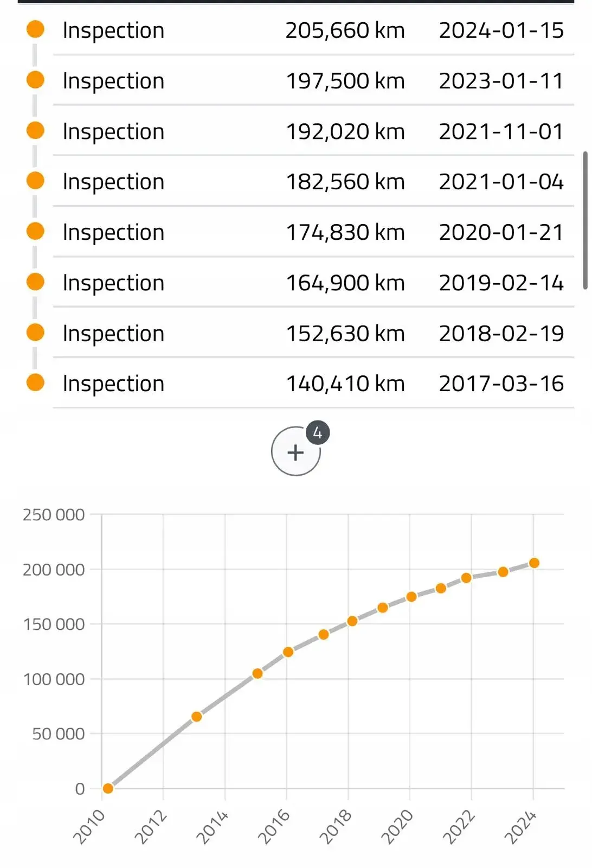The image size is (592, 868).
Task: Click chart data point near 2013
Action: tap(197, 717)
